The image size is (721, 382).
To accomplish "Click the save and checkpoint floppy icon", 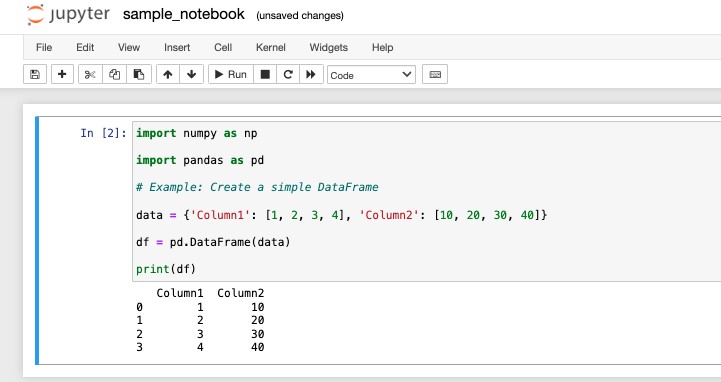I will [35, 74].
